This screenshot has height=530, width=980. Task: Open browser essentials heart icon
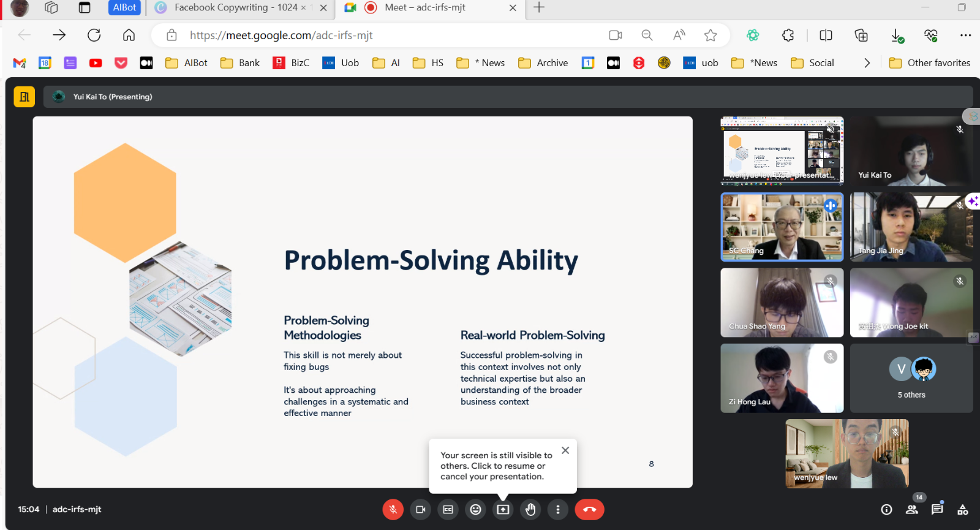tap(931, 36)
